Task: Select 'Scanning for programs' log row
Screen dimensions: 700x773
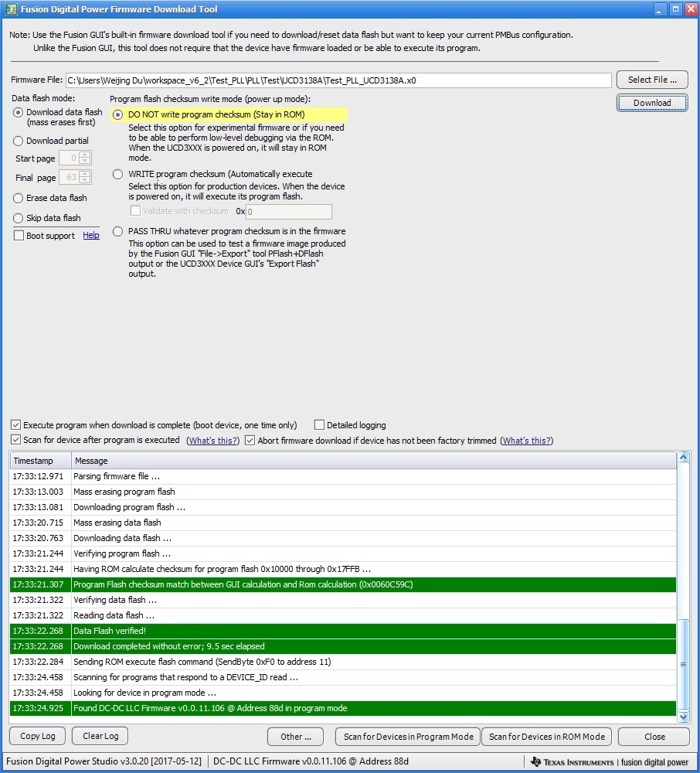Action: pos(343,677)
